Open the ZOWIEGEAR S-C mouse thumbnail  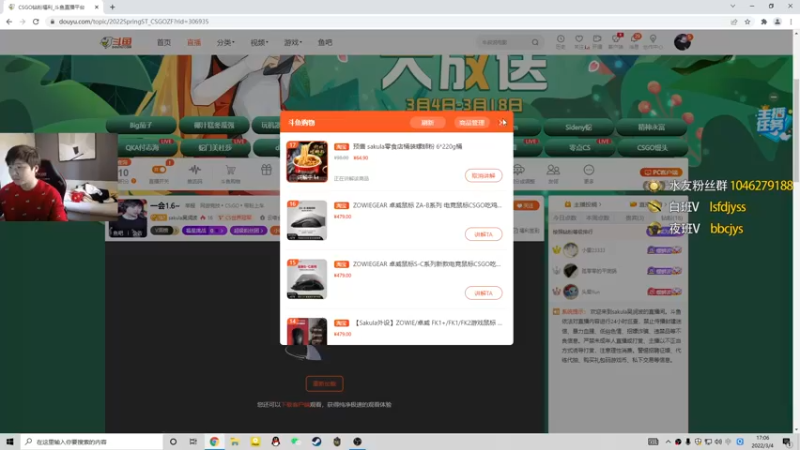coord(307,279)
